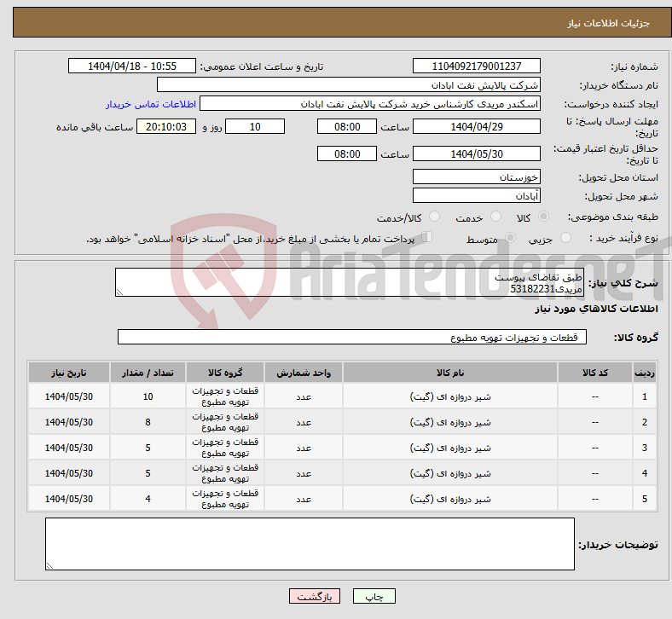Open the اطلاعات تماس خریدار link
672x619 pixels.
[151, 104]
